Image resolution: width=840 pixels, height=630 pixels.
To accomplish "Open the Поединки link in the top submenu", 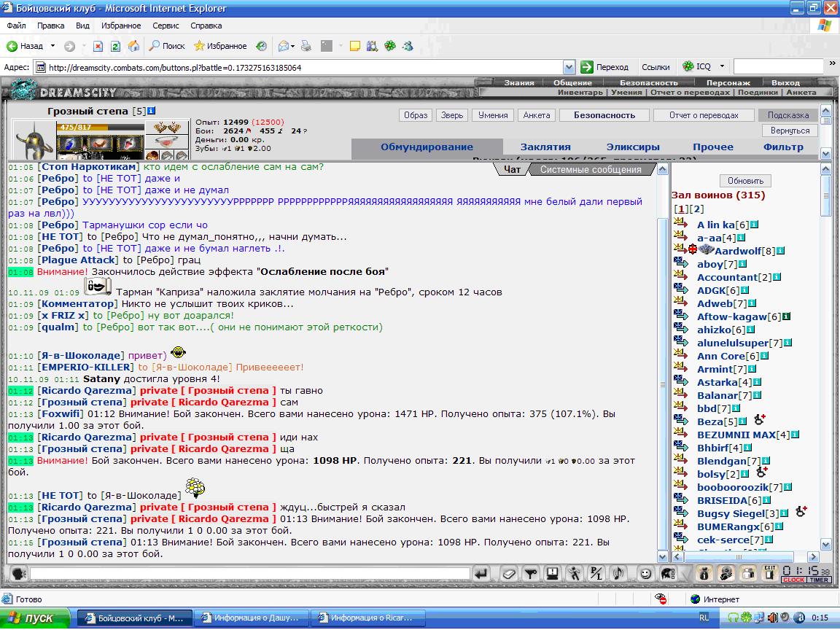I will tap(758, 92).
